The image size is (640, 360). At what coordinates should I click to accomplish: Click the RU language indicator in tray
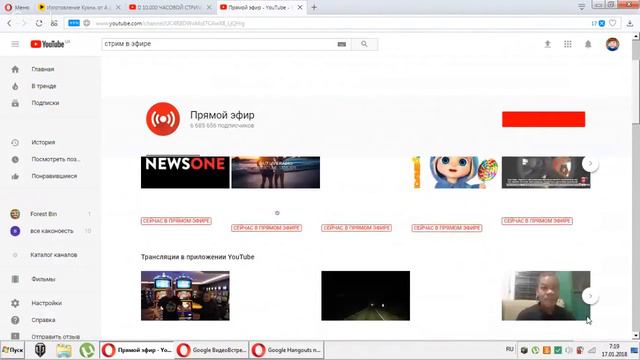click(509, 349)
